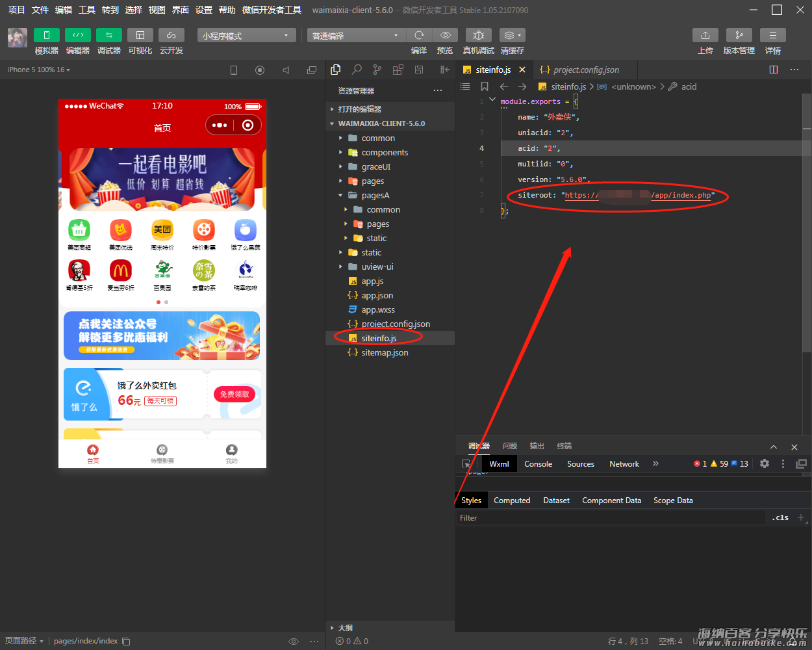Open the capsule three-dot menu in the simulator
This screenshot has width=812, height=650.
pos(220,125)
